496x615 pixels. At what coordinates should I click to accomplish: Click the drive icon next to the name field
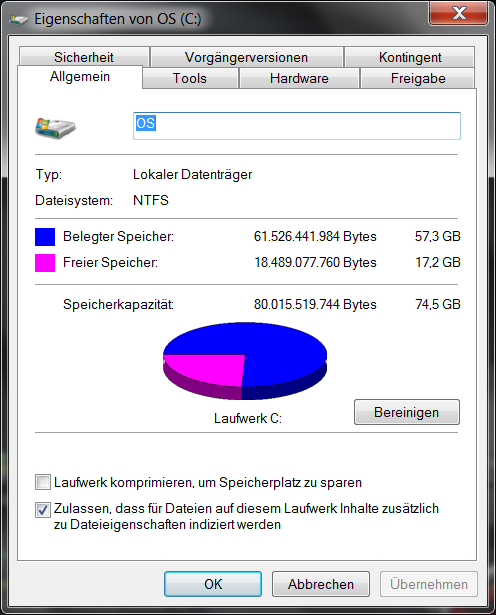click(x=55, y=128)
